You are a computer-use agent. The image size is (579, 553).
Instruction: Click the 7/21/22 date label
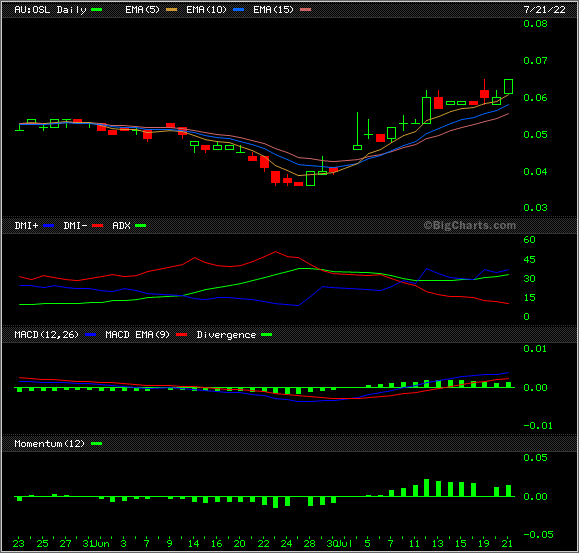pyautogui.click(x=544, y=10)
